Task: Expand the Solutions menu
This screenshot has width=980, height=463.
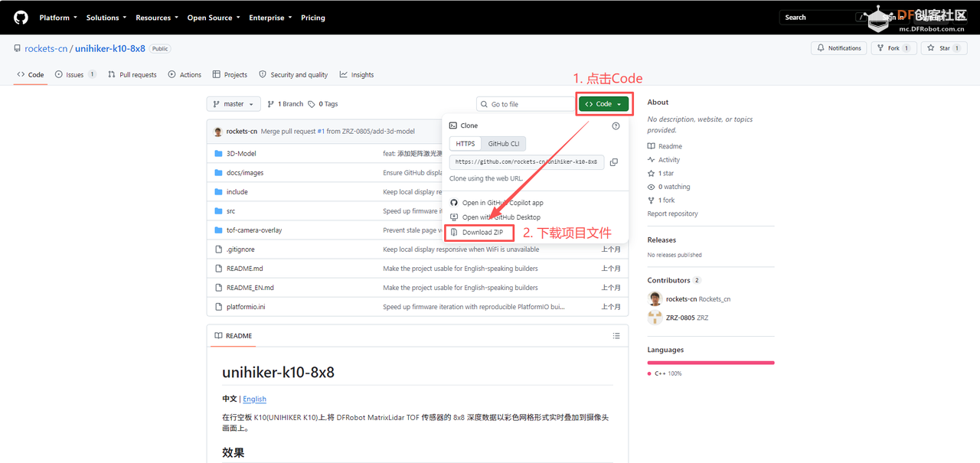Action: pos(106,18)
